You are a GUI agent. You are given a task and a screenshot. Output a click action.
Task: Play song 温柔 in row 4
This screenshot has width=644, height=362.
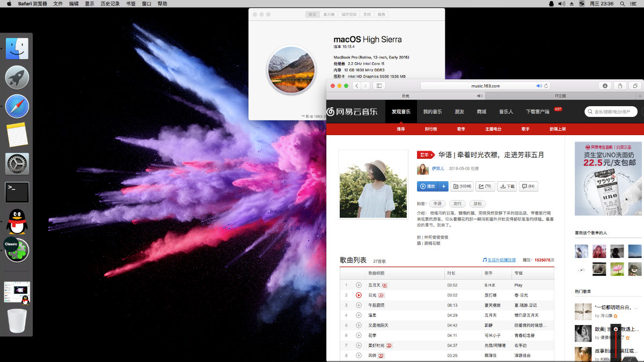click(x=358, y=315)
